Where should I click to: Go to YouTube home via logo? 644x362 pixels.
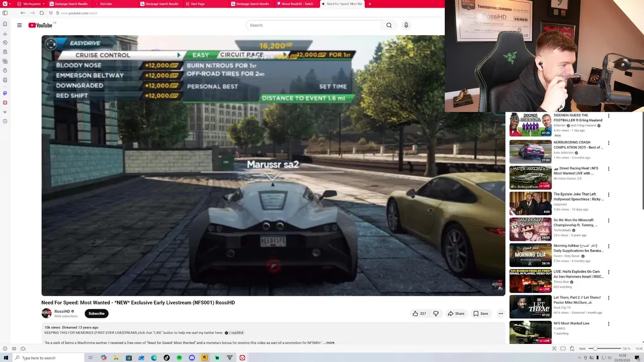[41, 25]
